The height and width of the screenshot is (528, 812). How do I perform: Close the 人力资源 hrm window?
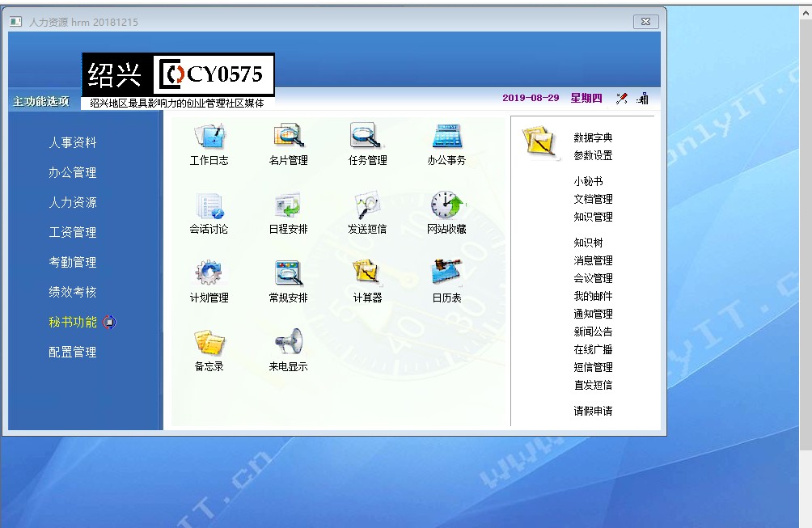coord(645,22)
